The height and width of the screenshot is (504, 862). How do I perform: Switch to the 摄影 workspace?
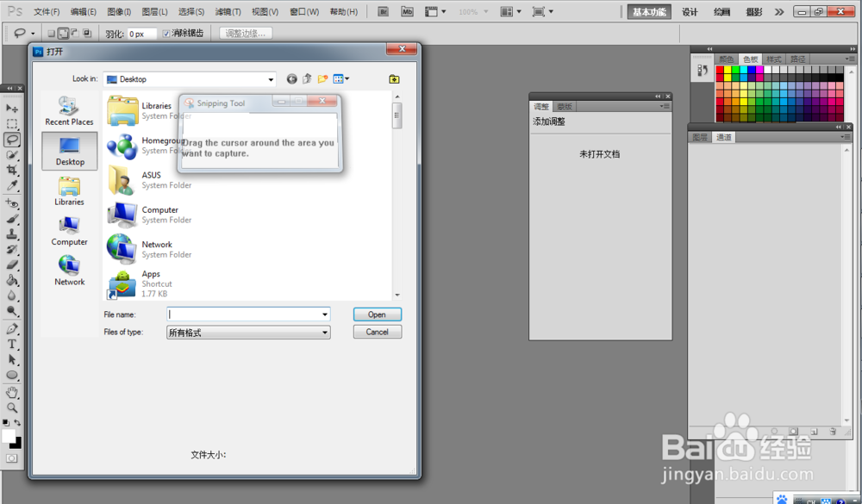pyautogui.click(x=753, y=12)
